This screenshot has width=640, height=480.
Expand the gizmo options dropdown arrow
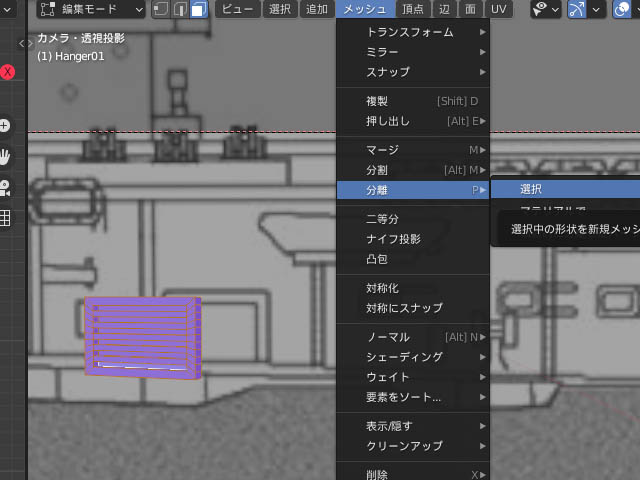point(597,9)
